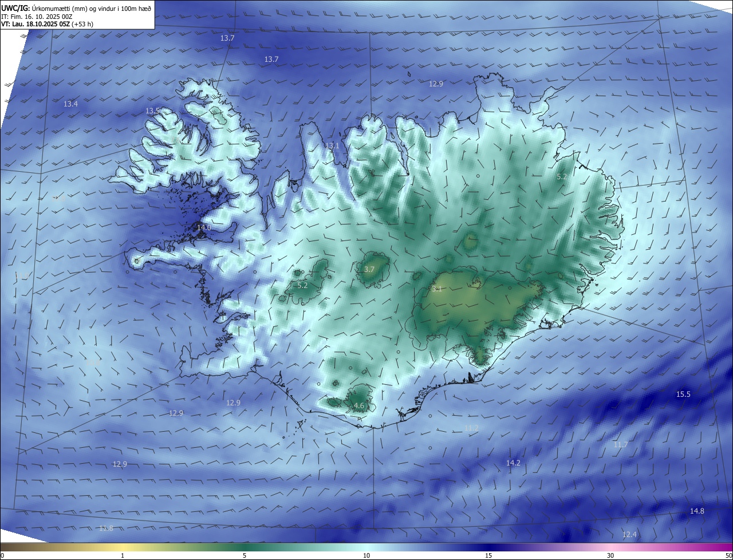Click the 12.4 value label

[629, 535]
